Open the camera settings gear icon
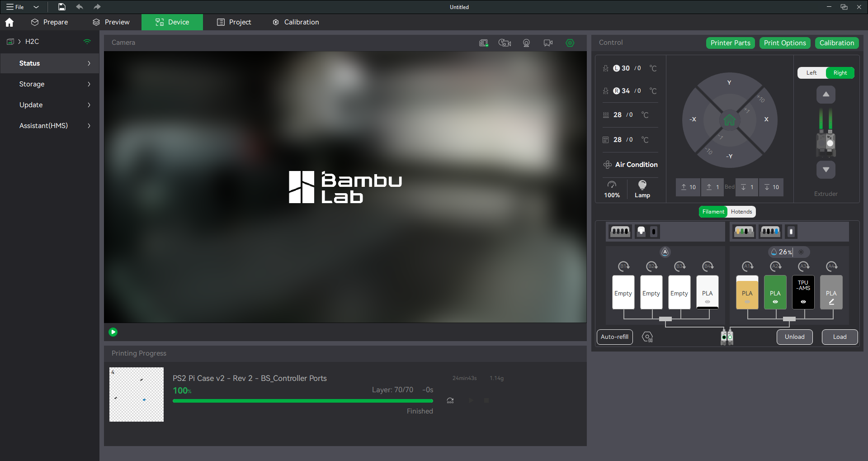Image resolution: width=868 pixels, height=461 pixels. [x=570, y=43]
